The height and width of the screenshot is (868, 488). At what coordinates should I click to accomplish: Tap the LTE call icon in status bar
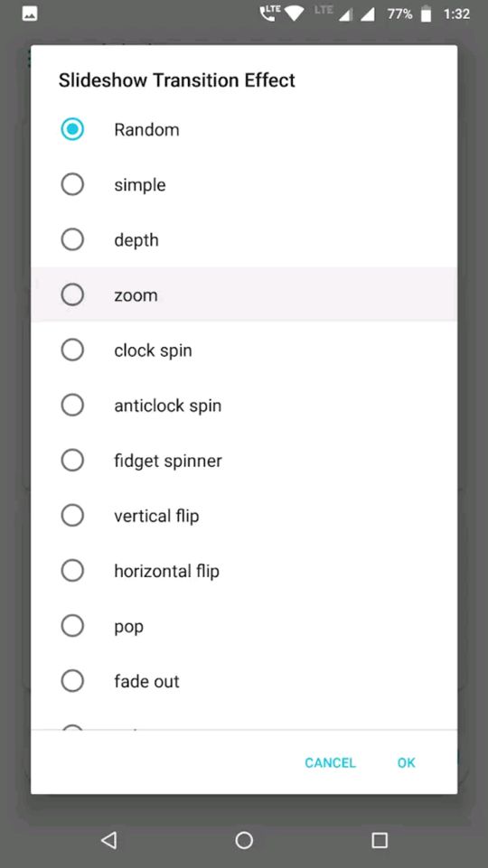point(270,14)
